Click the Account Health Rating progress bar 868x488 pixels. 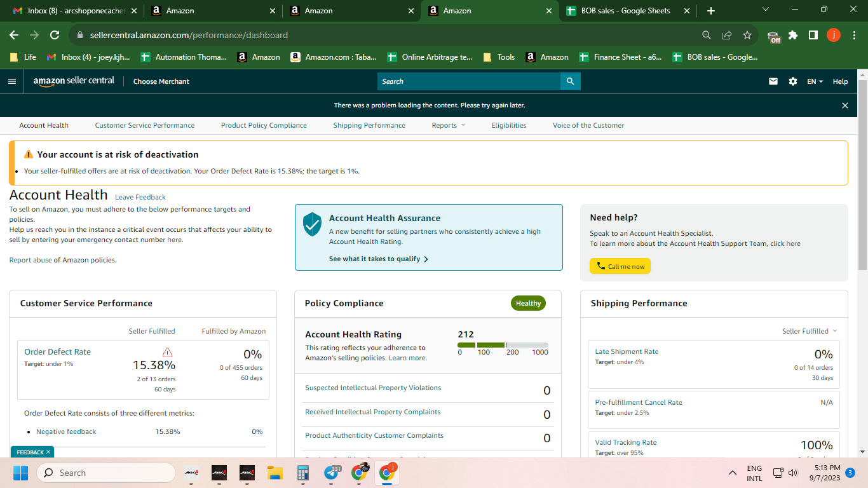click(x=503, y=345)
